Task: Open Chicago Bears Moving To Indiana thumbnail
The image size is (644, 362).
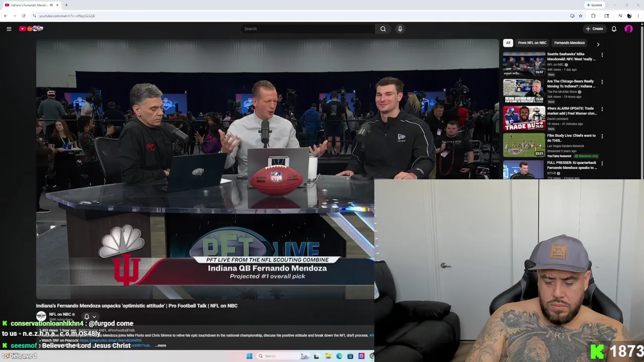Action: pyautogui.click(x=524, y=90)
